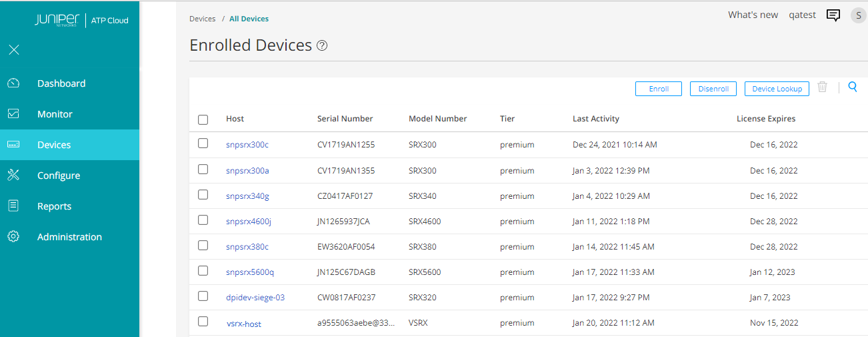Click the Device Lookup button
Screen dimensions: 868x337
tap(777, 89)
